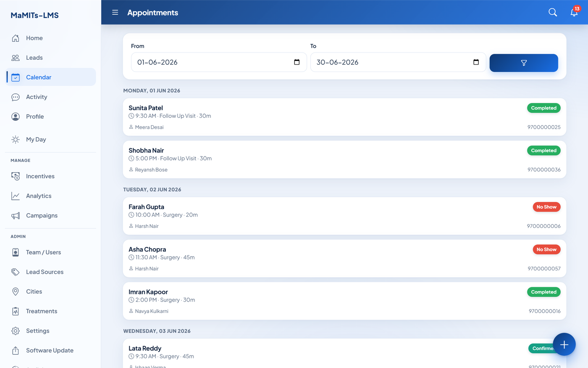Click No Show badge on Farah Gupta

pyautogui.click(x=546, y=207)
